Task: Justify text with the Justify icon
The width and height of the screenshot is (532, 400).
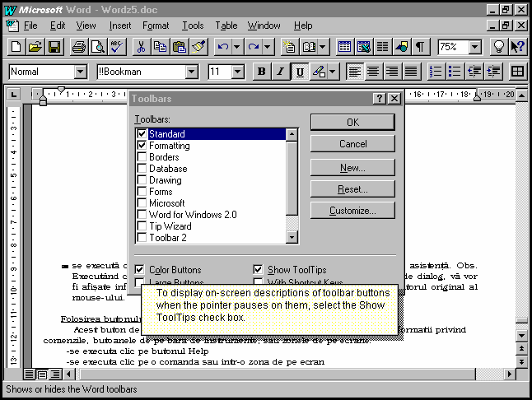Action: coord(411,72)
